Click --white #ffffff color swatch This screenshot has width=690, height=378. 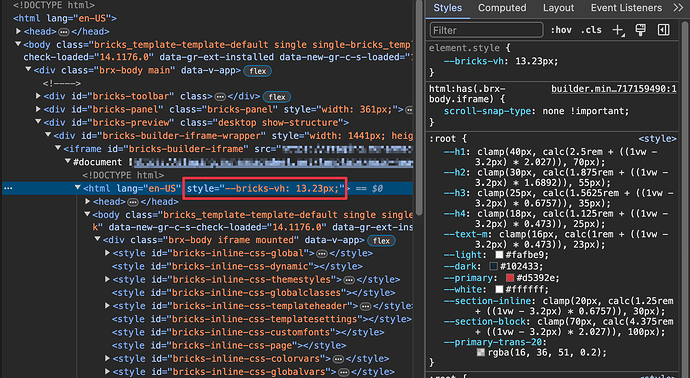pos(499,290)
